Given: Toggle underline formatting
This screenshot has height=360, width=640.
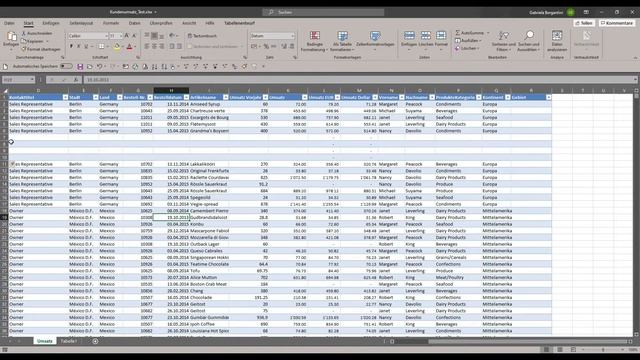Looking at the screenshot, I should pos(86,47).
